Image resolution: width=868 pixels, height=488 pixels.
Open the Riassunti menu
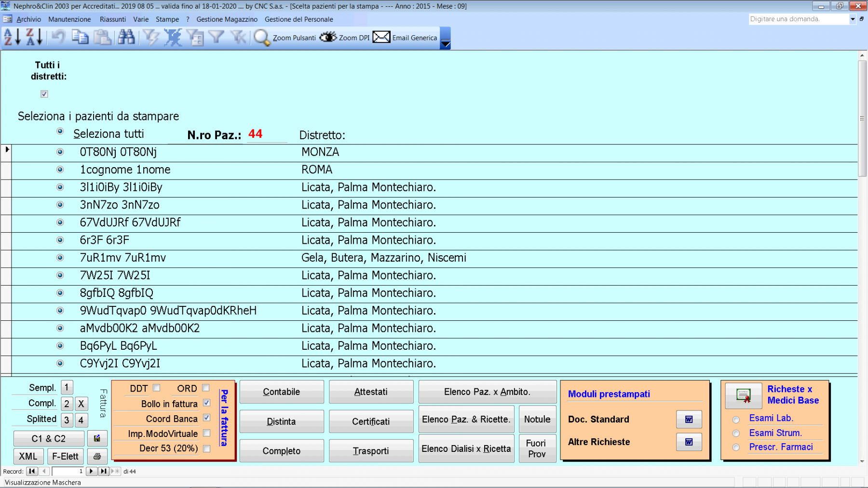pos(113,19)
